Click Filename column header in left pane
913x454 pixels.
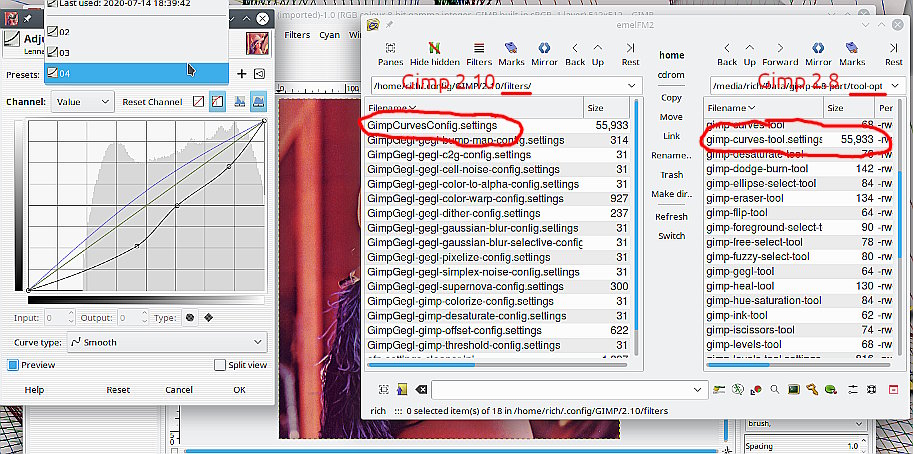(474, 108)
